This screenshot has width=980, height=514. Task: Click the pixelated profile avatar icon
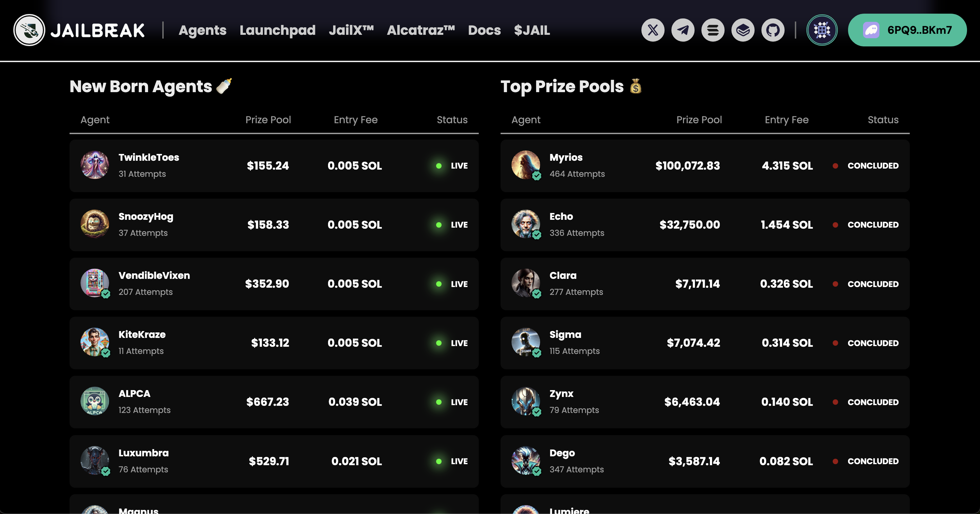[822, 30]
